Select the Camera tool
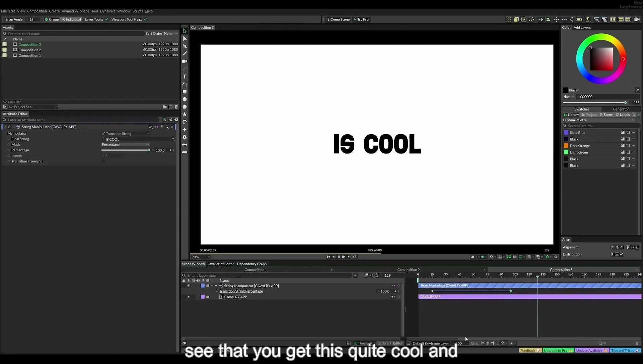Viewport: 643px width, 364px height. 185,61
